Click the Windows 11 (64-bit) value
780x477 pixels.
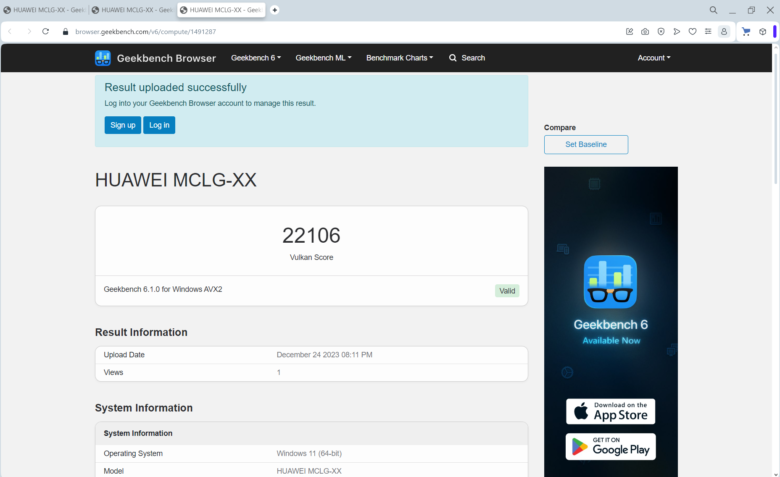(309, 453)
